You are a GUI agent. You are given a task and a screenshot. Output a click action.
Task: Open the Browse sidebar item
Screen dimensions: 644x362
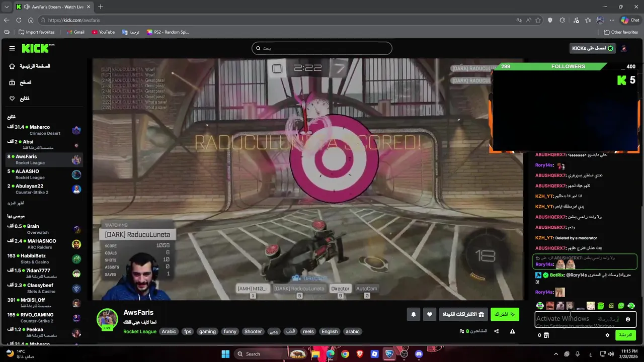(21, 82)
